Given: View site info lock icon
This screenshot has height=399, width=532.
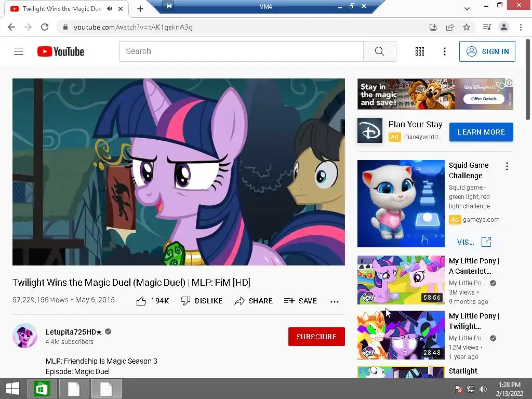Looking at the screenshot, I should click(65, 27).
